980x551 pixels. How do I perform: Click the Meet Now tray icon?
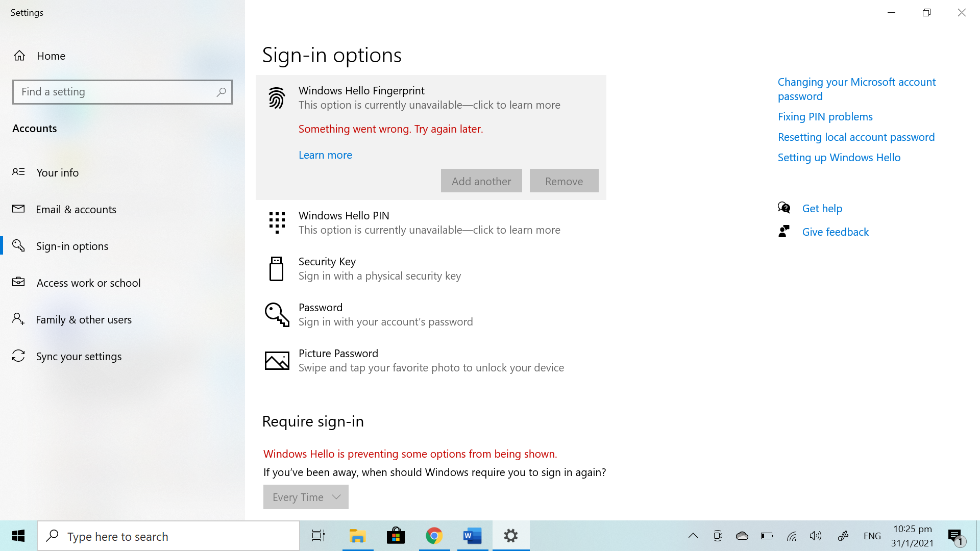pyautogui.click(x=718, y=536)
